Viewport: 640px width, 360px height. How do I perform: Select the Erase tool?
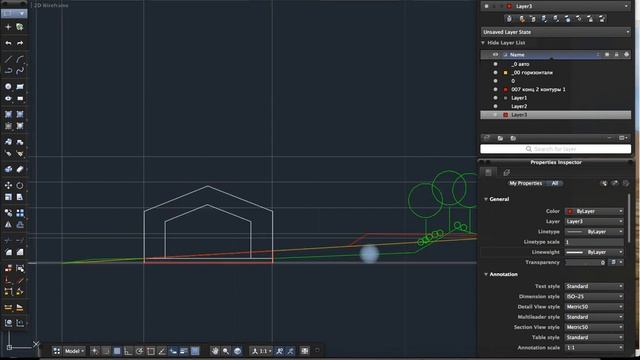click(x=20, y=169)
